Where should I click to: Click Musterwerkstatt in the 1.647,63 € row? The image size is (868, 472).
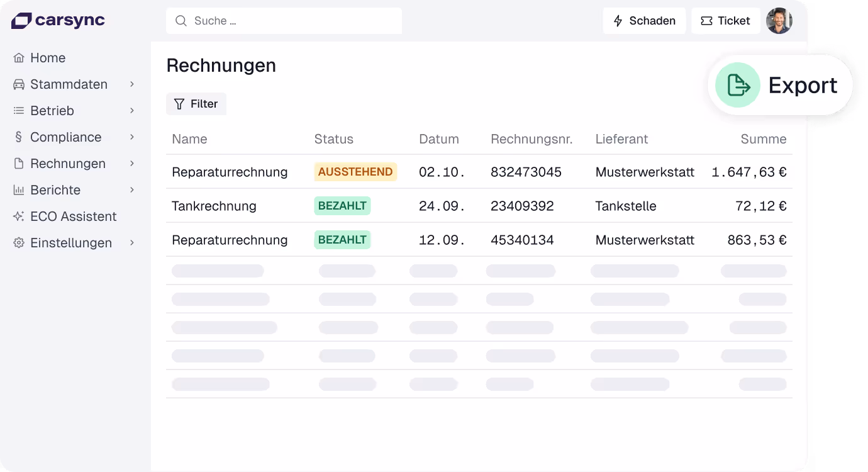click(x=645, y=172)
